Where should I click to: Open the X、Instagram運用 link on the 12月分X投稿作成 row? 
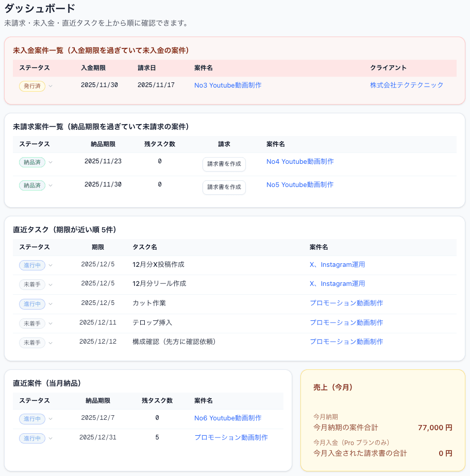coord(337,265)
